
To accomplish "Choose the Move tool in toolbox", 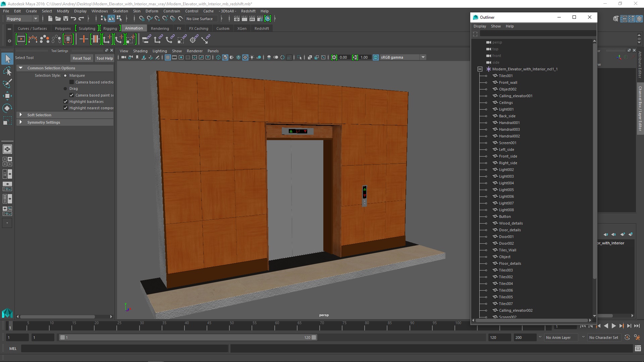I will (x=7, y=96).
